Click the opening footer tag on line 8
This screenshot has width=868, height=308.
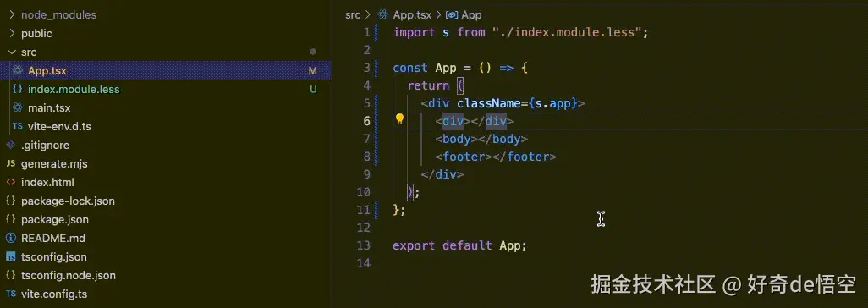click(464, 157)
